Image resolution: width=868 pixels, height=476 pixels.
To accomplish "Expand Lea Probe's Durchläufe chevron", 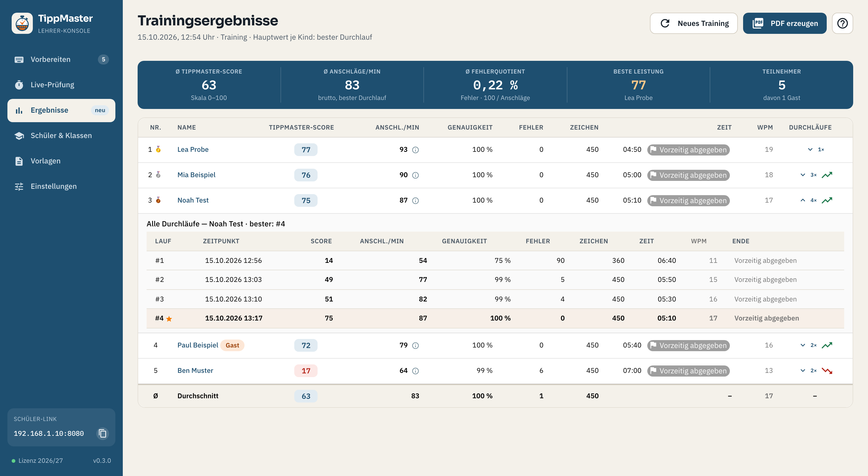I will 810,149.
